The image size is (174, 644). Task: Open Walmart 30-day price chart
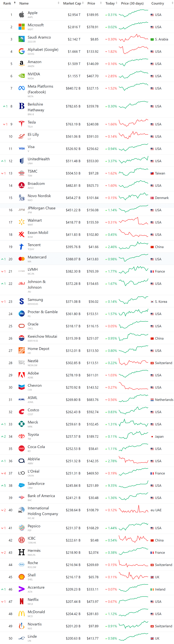coord(134,222)
